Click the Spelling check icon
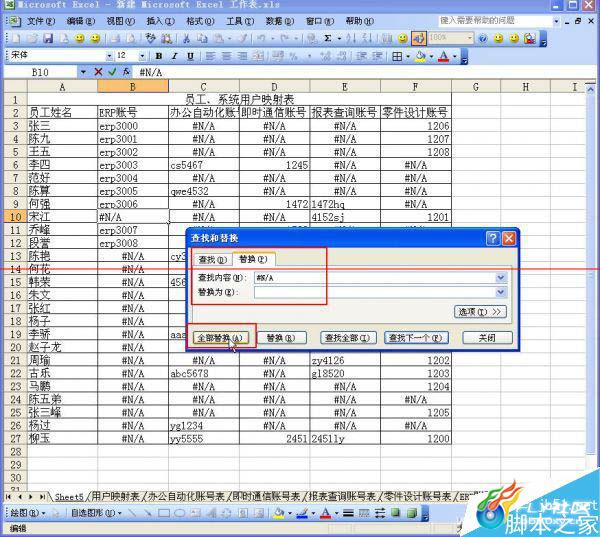This screenshot has height=537, width=600. (x=150, y=38)
